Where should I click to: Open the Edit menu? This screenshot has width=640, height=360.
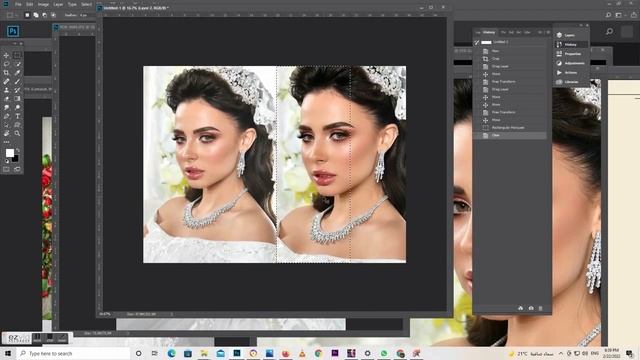point(30,4)
